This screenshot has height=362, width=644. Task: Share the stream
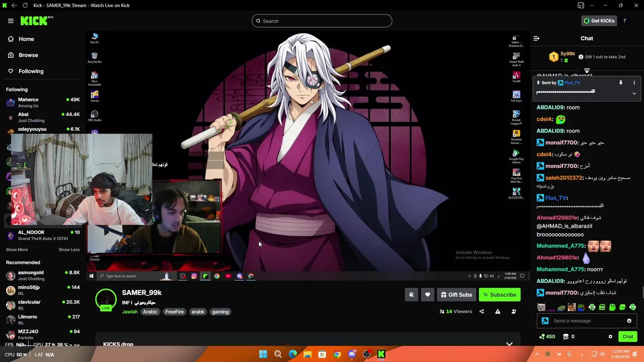(x=481, y=311)
